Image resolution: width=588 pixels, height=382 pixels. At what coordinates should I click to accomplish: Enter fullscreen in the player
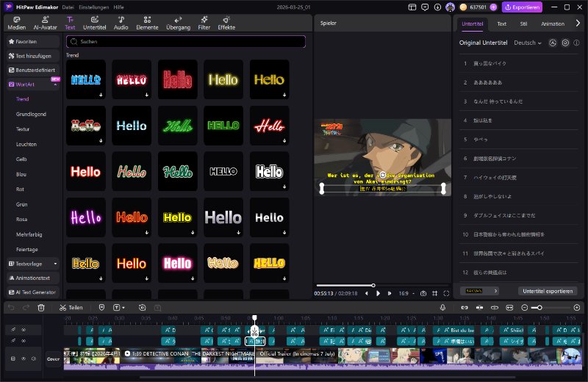click(x=446, y=293)
